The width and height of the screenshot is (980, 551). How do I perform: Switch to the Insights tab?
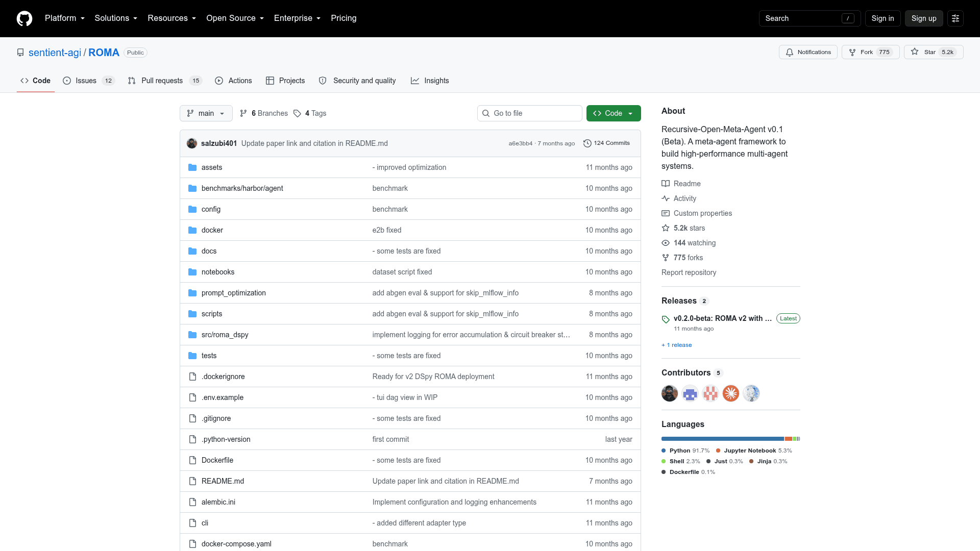pos(430,81)
